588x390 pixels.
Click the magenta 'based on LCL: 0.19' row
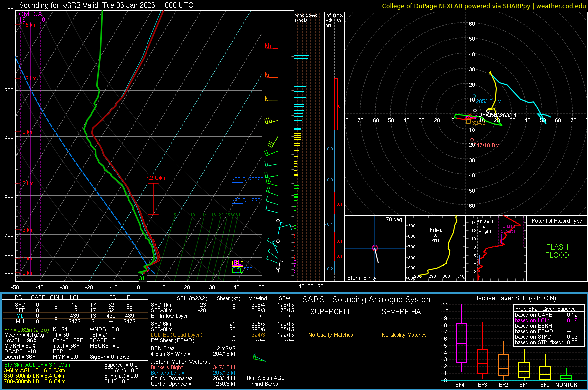tap(546, 320)
